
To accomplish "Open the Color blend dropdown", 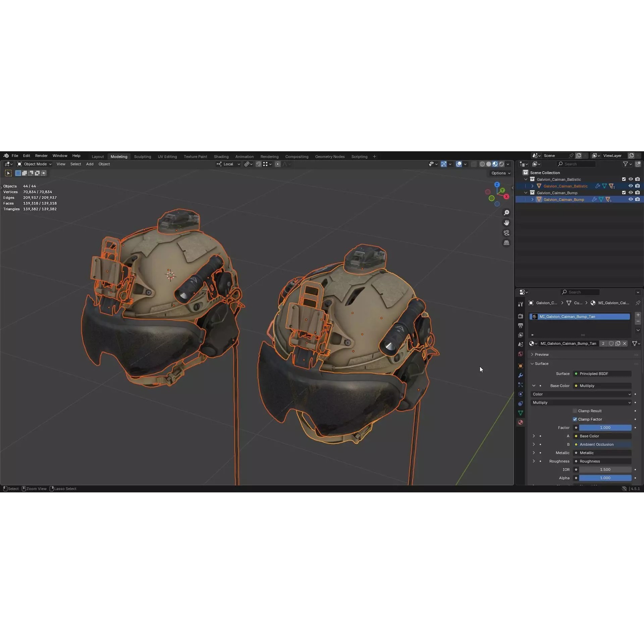I will click(x=580, y=394).
